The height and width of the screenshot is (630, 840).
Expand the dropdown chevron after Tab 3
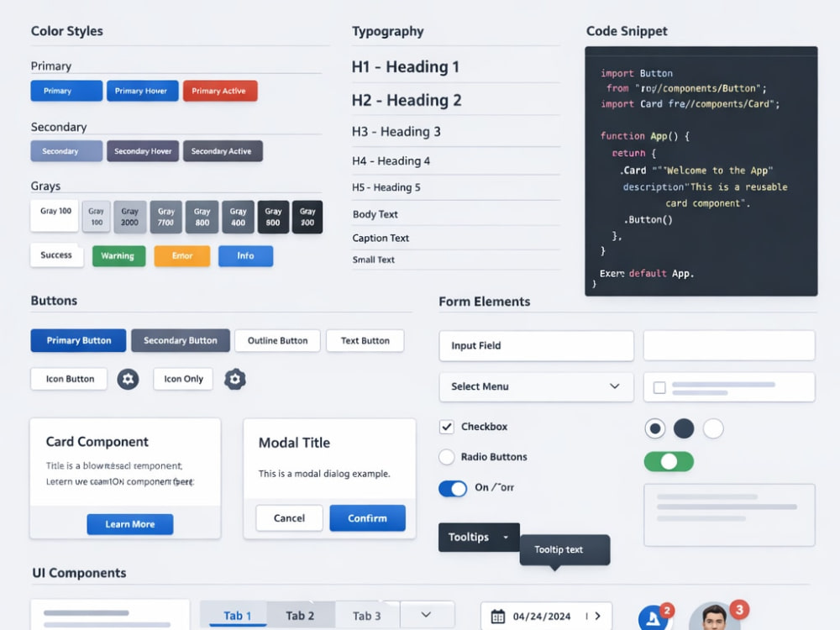[x=426, y=615]
